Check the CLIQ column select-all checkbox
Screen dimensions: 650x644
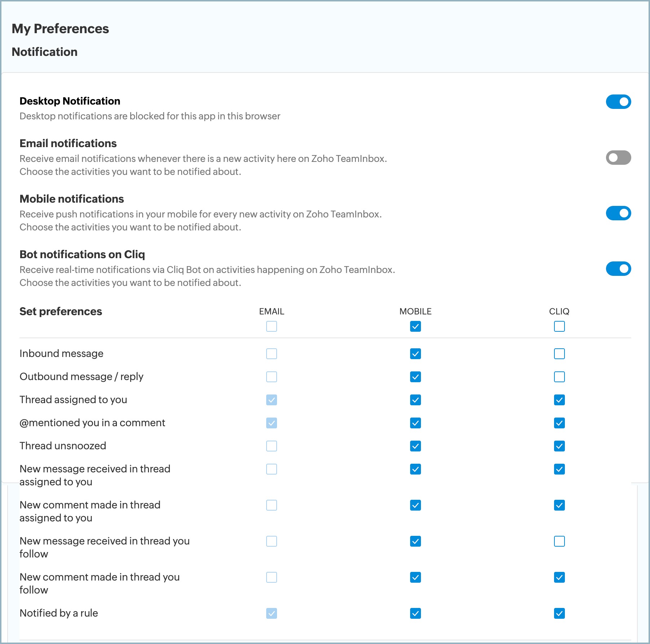tap(559, 326)
